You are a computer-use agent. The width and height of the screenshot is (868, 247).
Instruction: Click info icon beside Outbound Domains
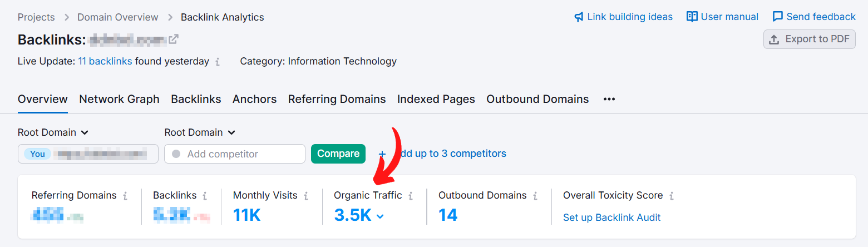tap(535, 196)
